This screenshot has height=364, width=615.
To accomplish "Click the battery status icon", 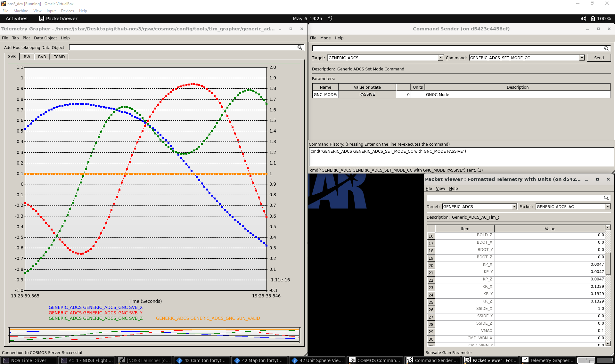I will tap(593, 19).
